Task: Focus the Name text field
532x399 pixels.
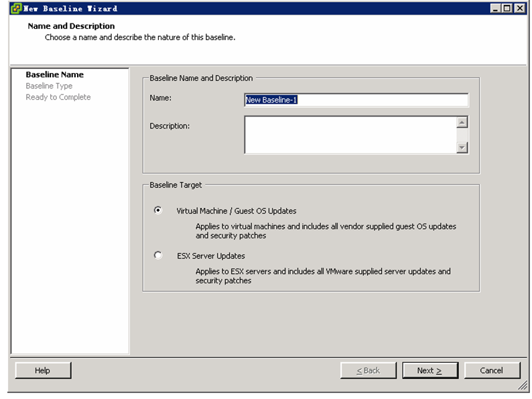Action: tap(356, 100)
